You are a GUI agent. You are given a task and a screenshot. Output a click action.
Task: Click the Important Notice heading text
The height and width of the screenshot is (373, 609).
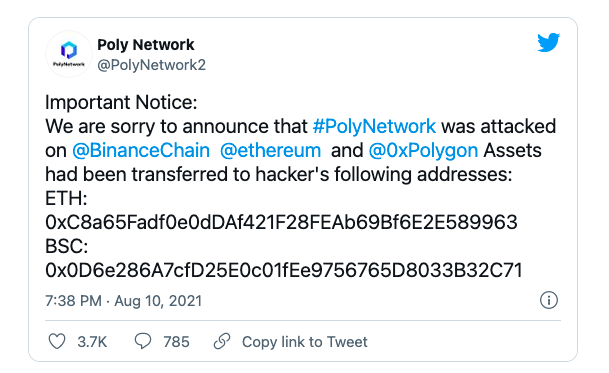click(121, 103)
